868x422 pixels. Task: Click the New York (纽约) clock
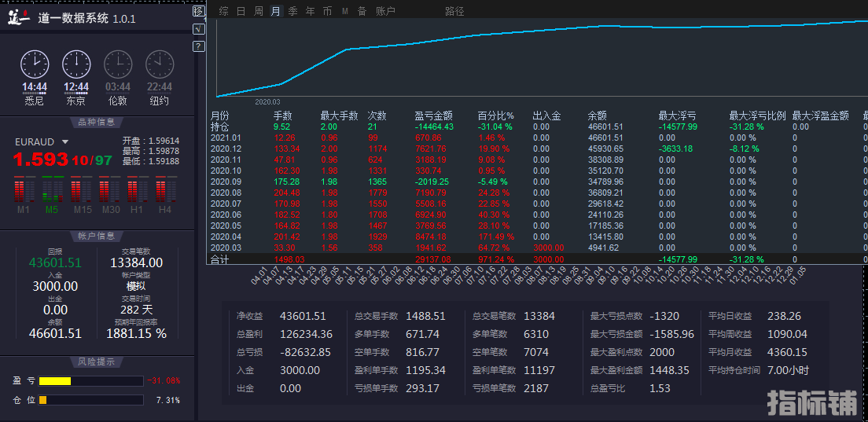[160, 64]
